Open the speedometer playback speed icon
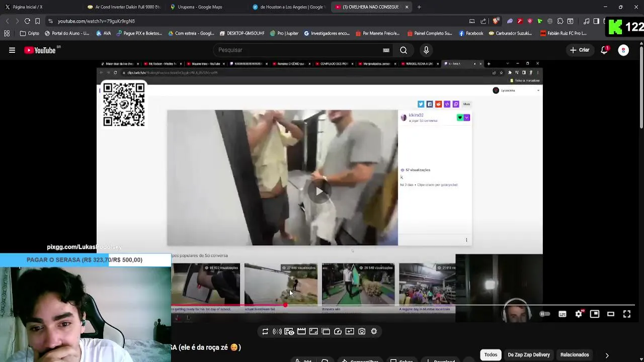This screenshot has height=362, width=644. pos(338,331)
